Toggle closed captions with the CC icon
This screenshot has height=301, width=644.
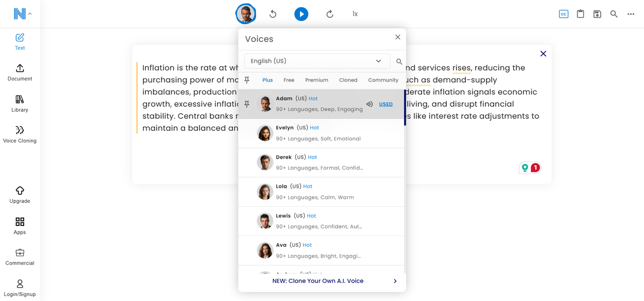pos(563,14)
